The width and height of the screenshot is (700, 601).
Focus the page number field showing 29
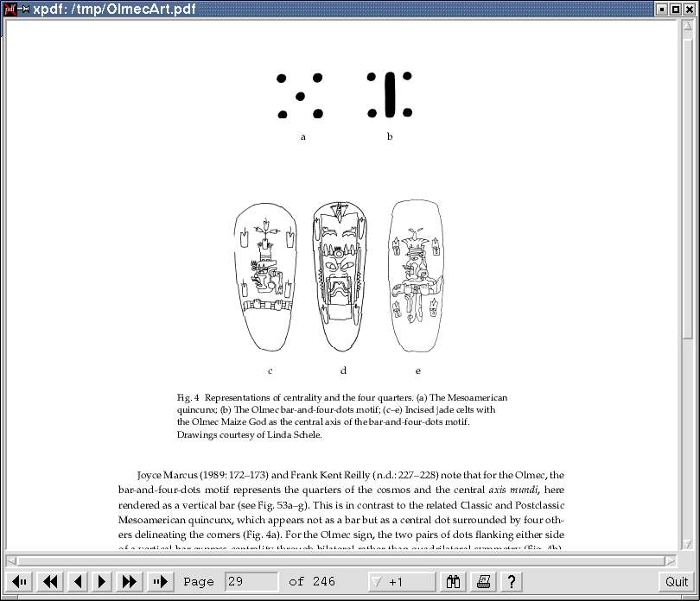tap(251, 581)
